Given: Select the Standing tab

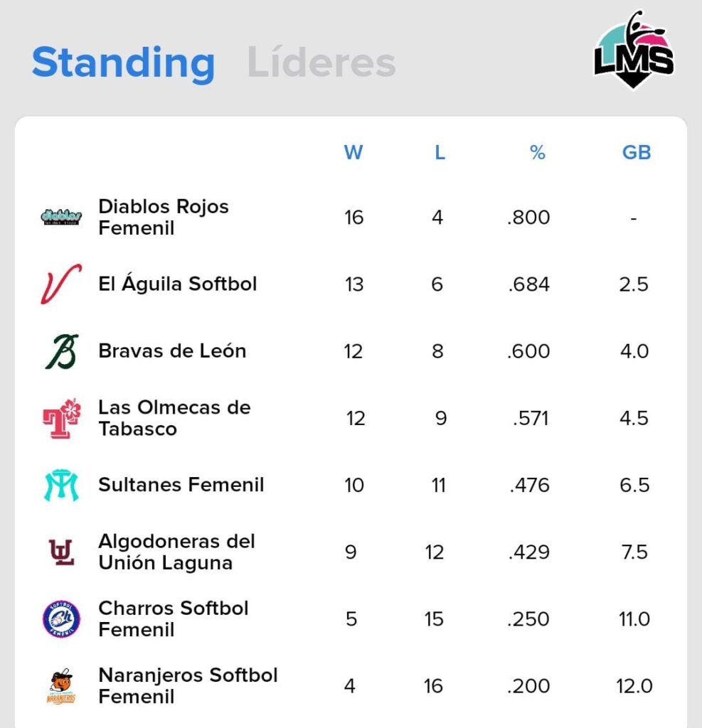Looking at the screenshot, I should 123,63.
